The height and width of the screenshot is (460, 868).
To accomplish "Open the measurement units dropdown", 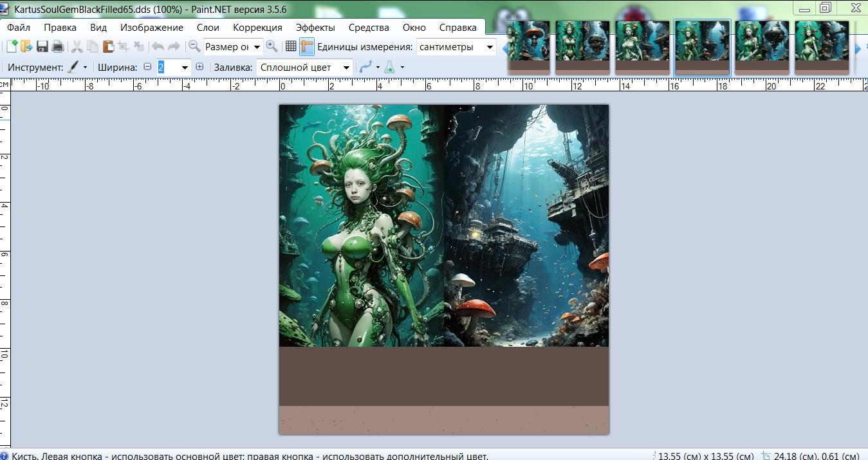I will (490, 47).
